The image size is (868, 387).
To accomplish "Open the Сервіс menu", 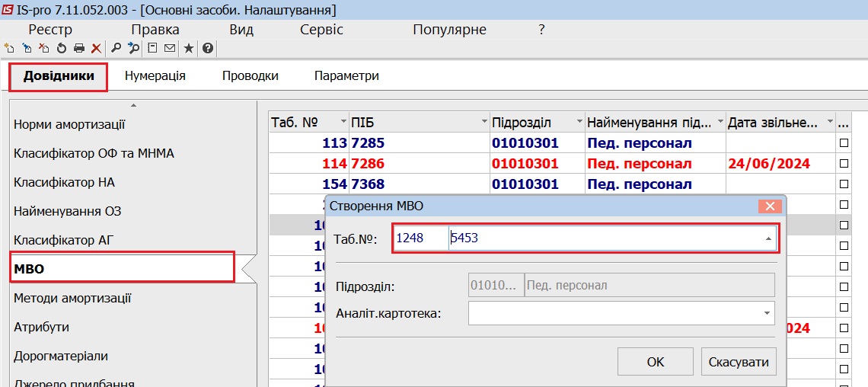I will coord(321,30).
